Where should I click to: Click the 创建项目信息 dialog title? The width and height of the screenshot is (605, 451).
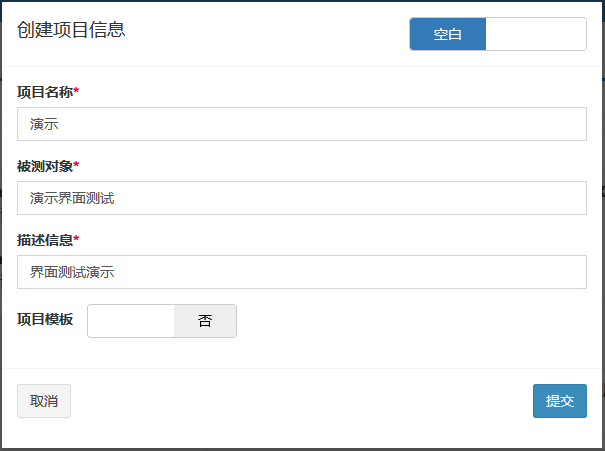[x=71, y=30]
